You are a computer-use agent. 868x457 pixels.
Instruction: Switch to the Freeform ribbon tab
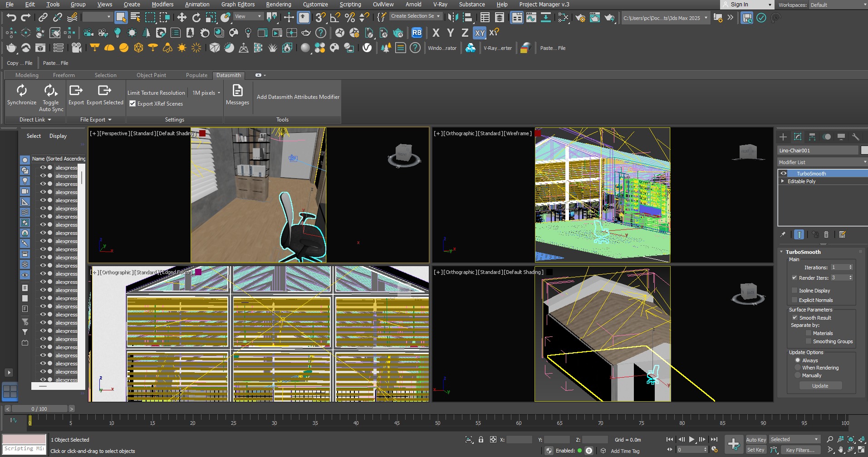(64, 75)
